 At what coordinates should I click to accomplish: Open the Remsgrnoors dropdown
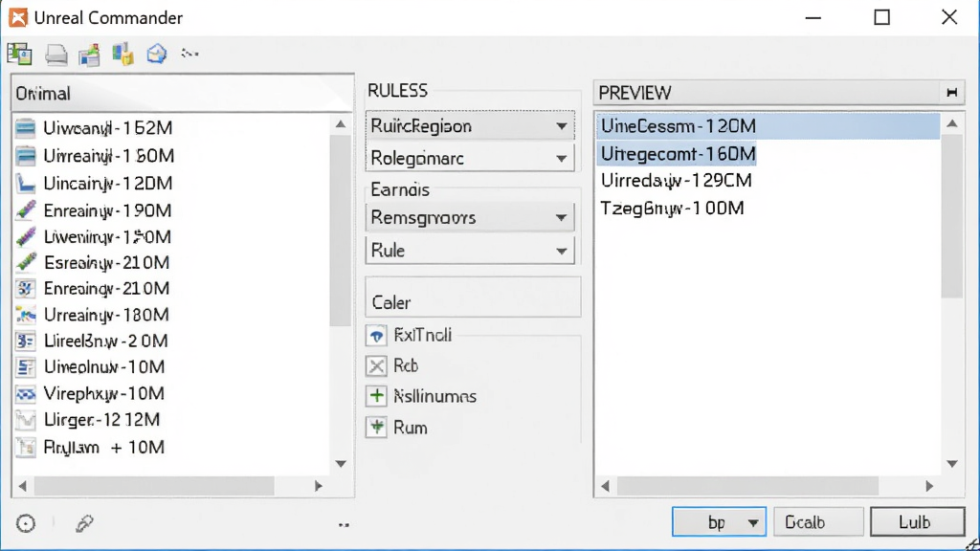(470, 217)
